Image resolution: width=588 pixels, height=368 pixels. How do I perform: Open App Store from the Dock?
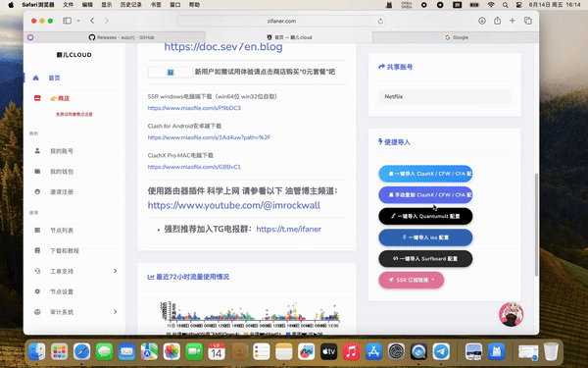[374, 352]
